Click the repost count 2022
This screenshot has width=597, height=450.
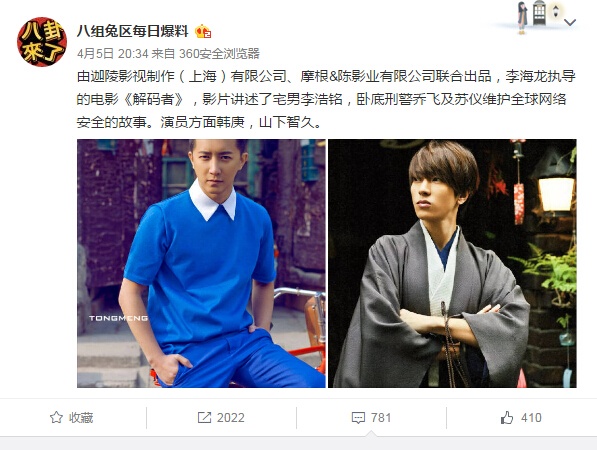point(231,418)
